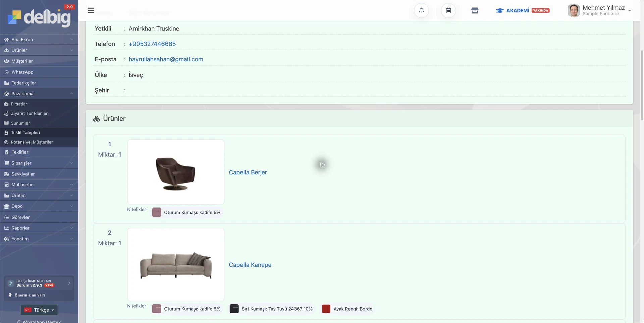Viewport: 644px width, 323px height.
Task: Open Teklifler menu item
Action: tap(39, 152)
